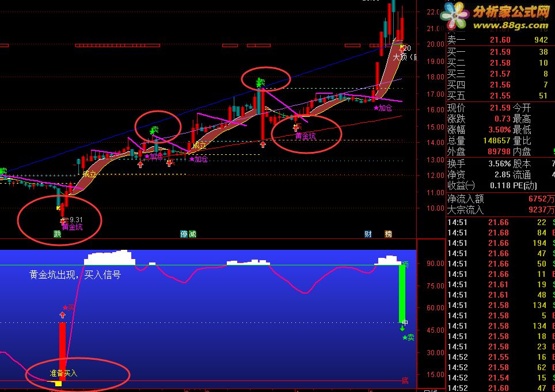
Task: Select the 黄金坑 label near the 9.31 low
Action: point(72,227)
